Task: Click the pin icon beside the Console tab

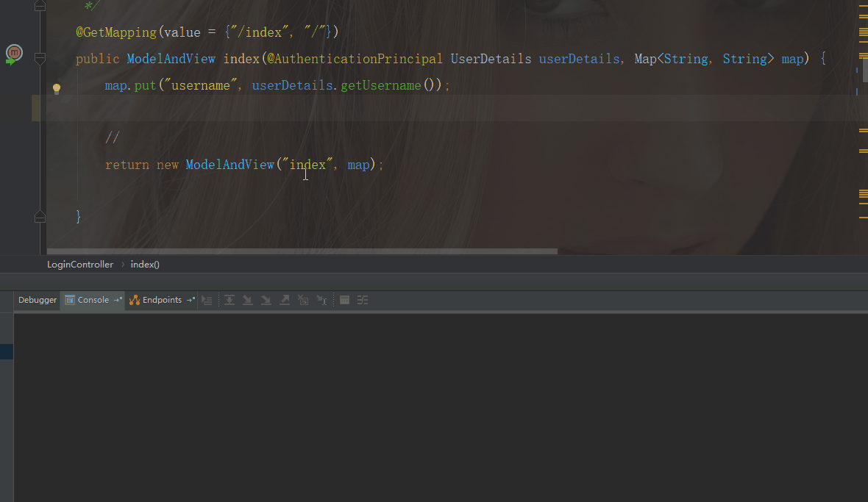Action: click(x=118, y=300)
